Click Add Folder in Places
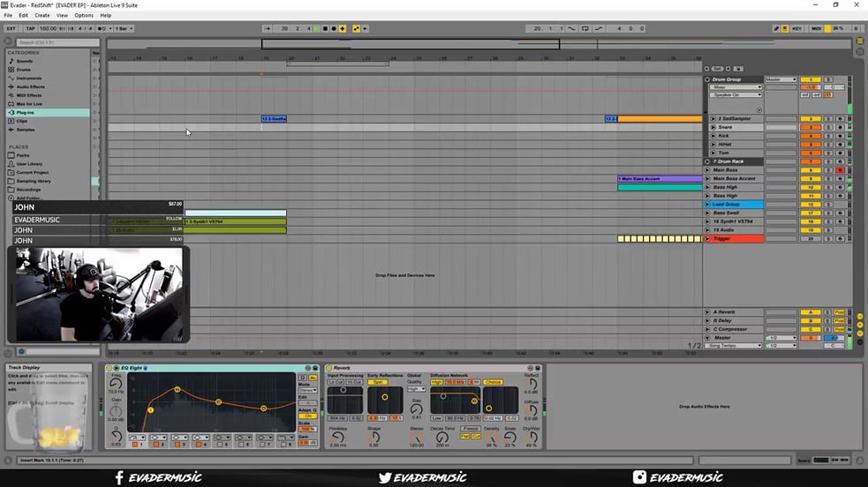Screen dimensions: 868x487 pos(27,198)
